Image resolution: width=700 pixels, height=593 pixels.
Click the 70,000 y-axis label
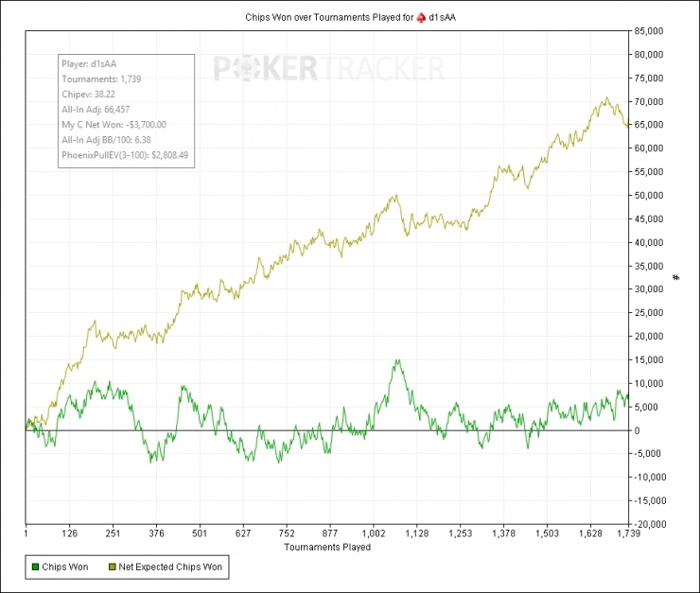(649, 102)
